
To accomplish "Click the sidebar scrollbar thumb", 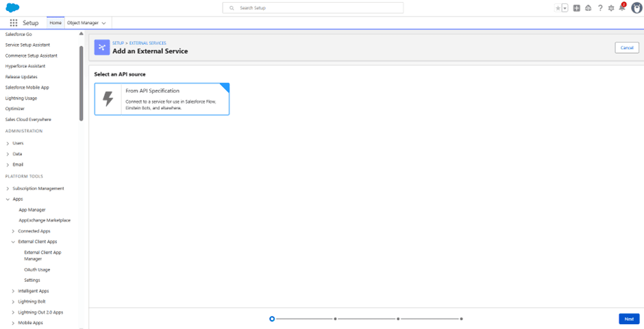I will (x=82, y=84).
